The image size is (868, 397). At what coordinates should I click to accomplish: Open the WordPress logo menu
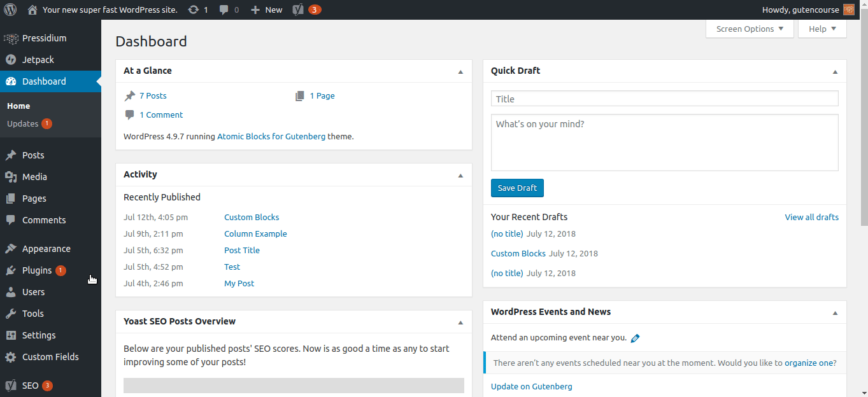10,10
